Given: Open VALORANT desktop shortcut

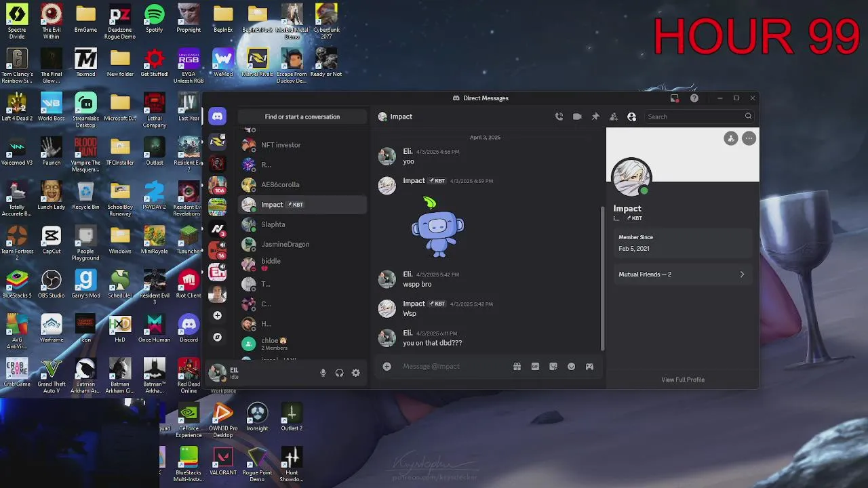Looking at the screenshot, I should [x=222, y=462].
